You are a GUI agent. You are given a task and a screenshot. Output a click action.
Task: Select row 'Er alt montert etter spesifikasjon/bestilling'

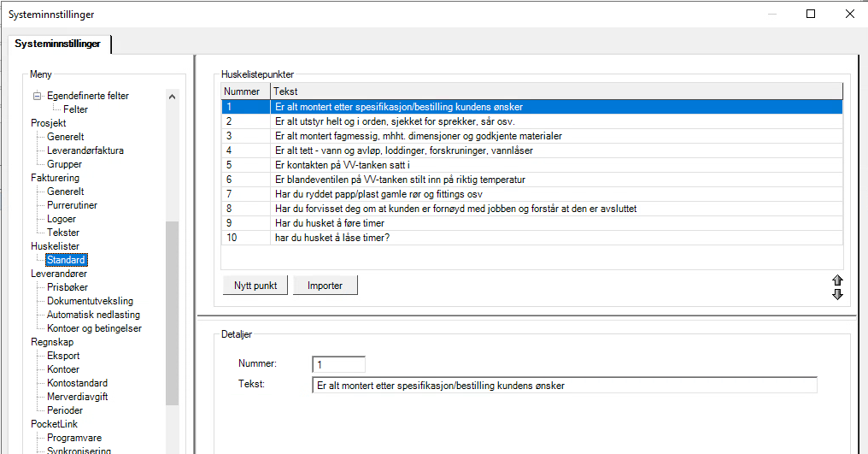[x=532, y=107]
